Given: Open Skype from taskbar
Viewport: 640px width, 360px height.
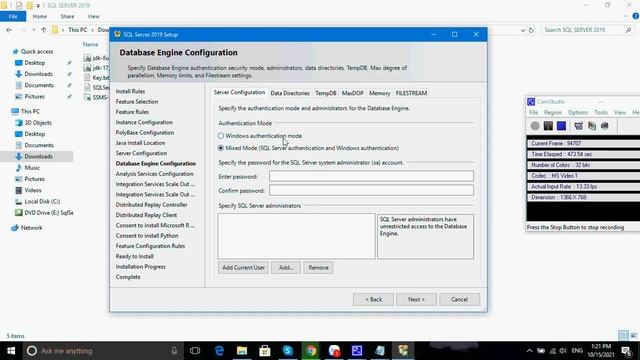Looking at the screenshot, I should 288,351.
